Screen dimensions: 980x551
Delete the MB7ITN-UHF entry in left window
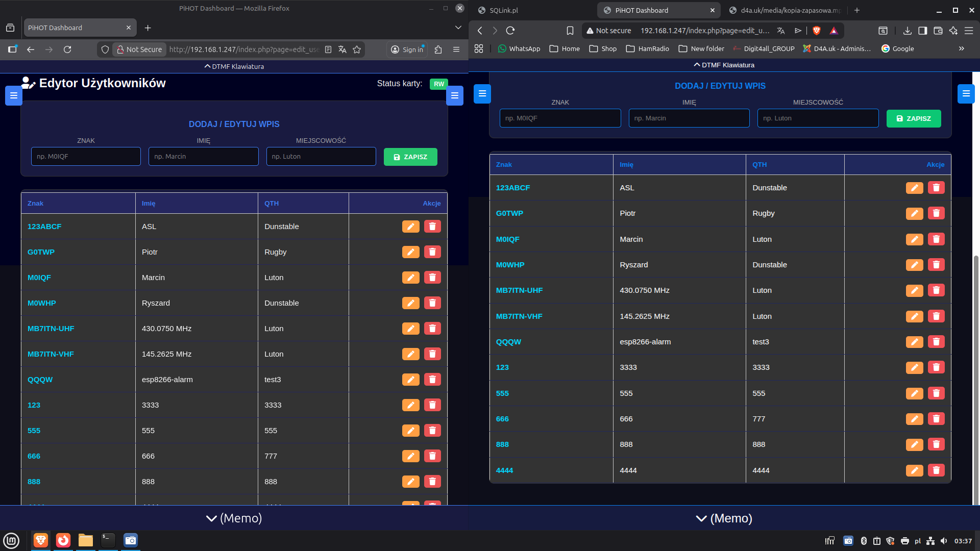[x=432, y=329]
